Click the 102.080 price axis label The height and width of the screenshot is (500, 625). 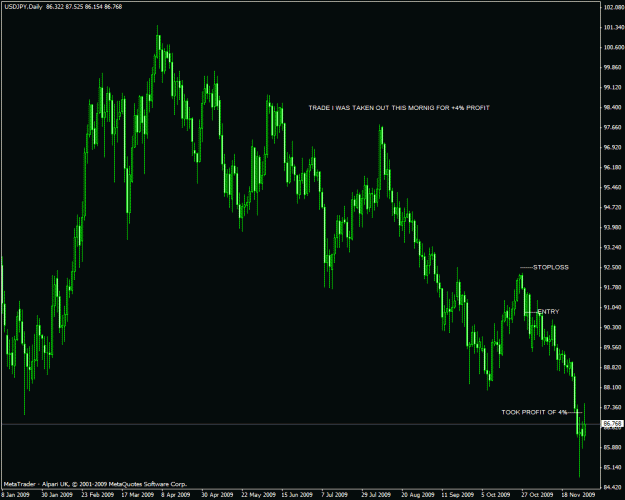[613, 7]
